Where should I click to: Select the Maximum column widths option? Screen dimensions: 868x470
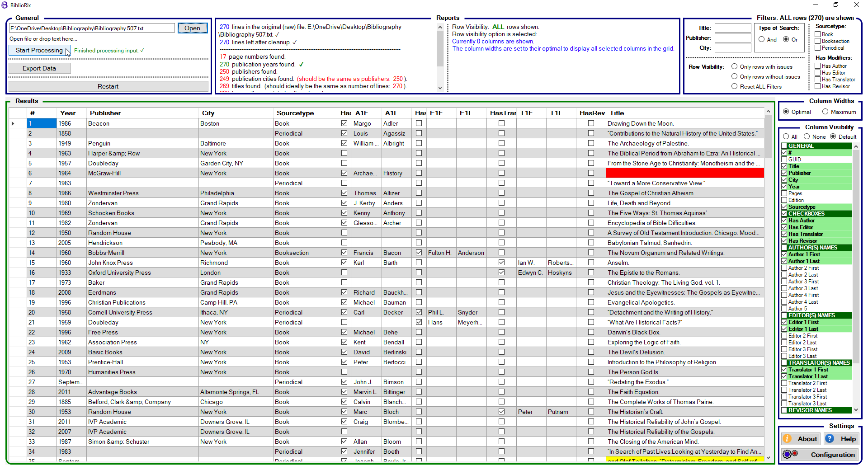pos(826,112)
